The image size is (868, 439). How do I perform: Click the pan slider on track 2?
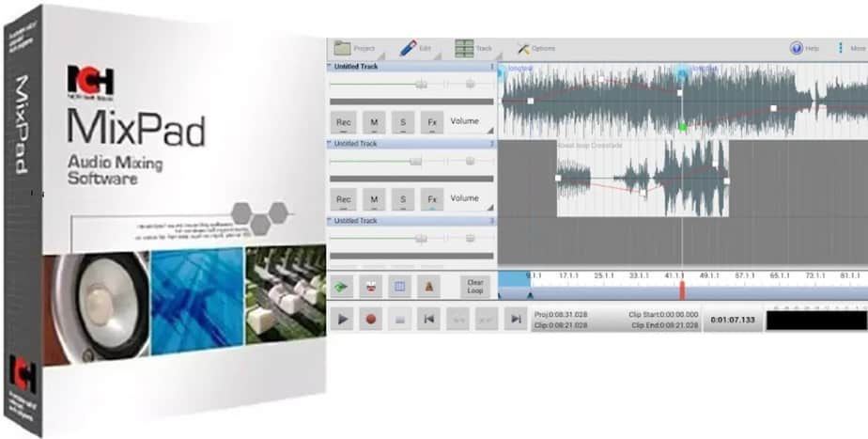471,162
